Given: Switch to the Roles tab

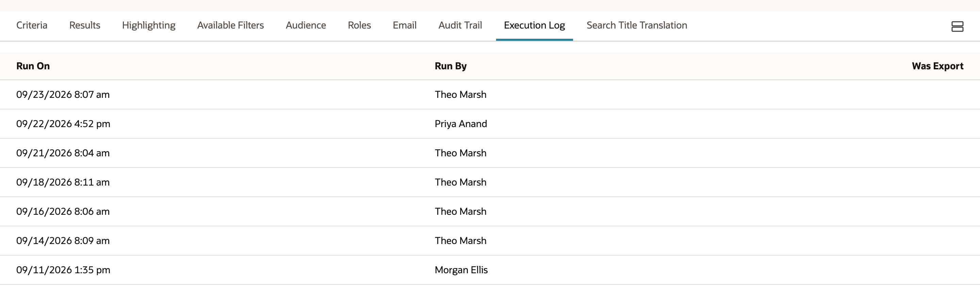Looking at the screenshot, I should [360, 25].
